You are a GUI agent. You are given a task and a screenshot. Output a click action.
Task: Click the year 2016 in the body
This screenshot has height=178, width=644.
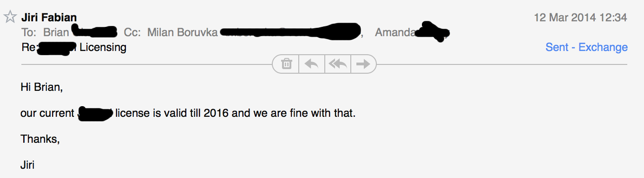point(216,113)
